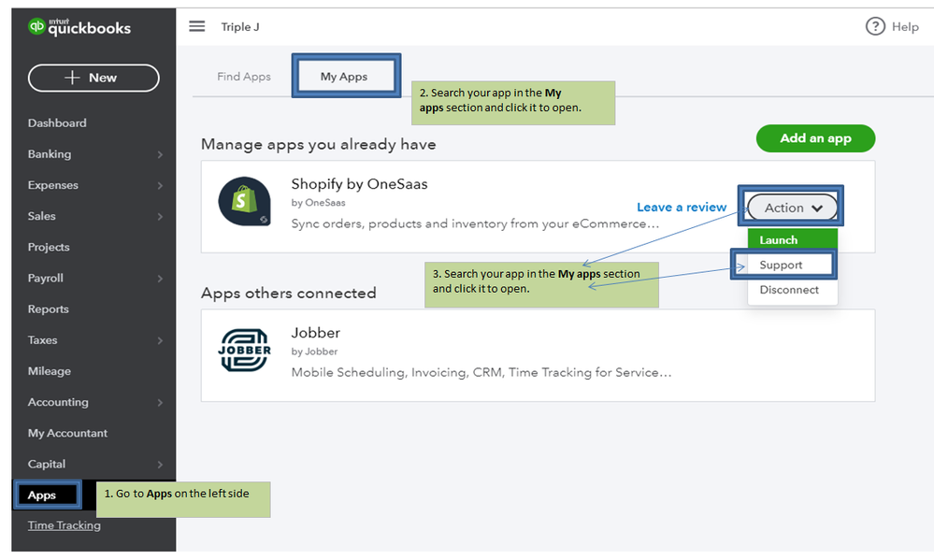Navigate to Dashboard in the sidebar
The width and height of the screenshot is (934, 560).
tap(57, 123)
